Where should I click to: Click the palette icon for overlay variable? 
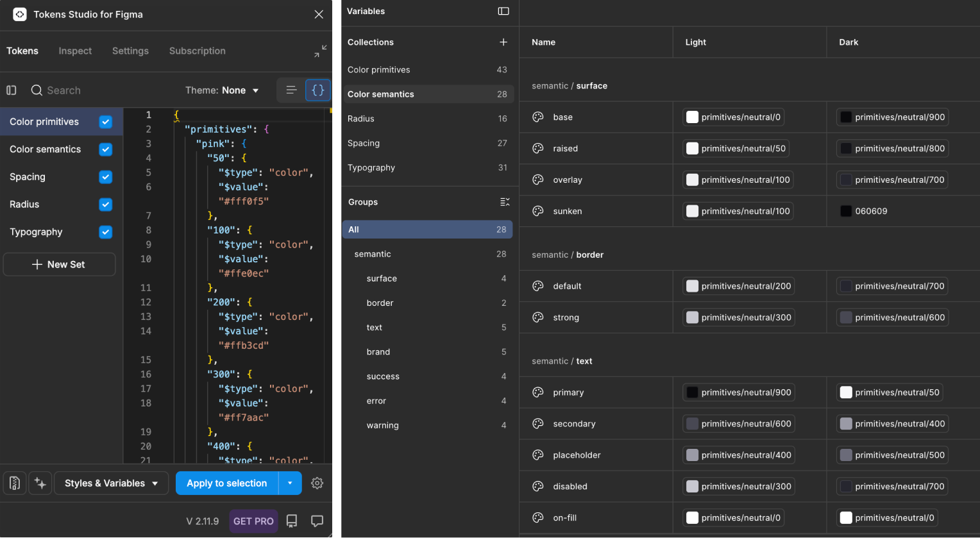(x=538, y=180)
